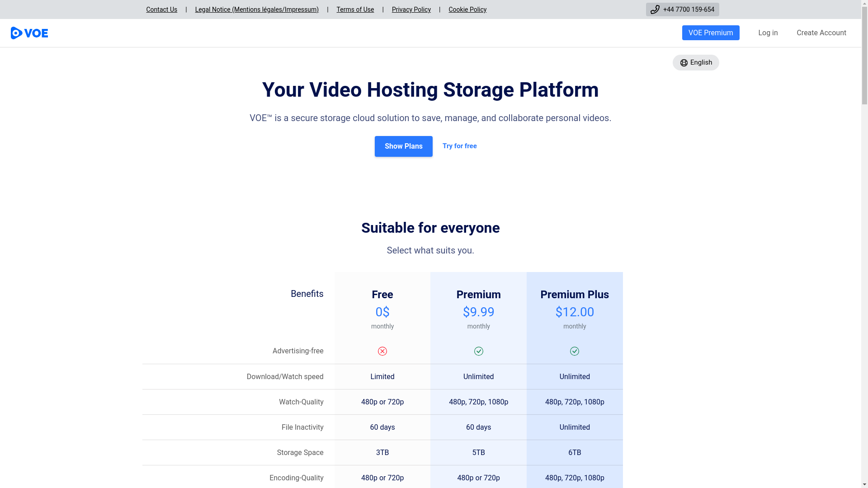Click Premium Plus Encoding-Quality 480p, 720p, 1080p

point(575,478)
